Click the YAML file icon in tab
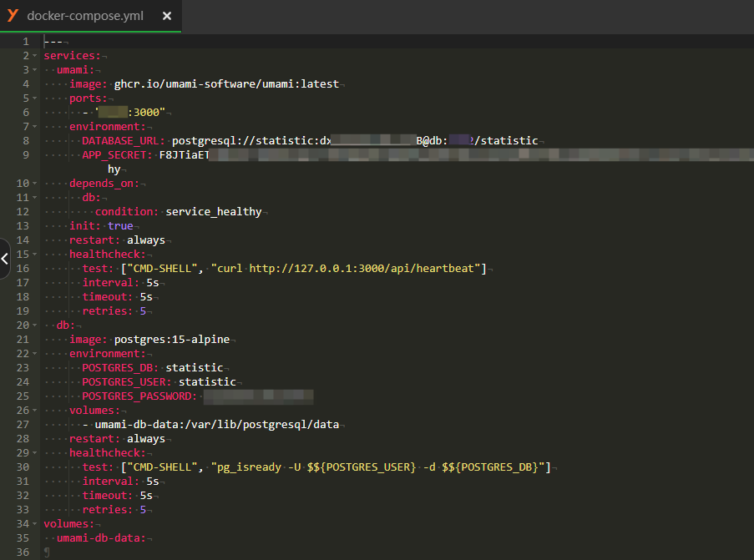 tap(13, 15)
